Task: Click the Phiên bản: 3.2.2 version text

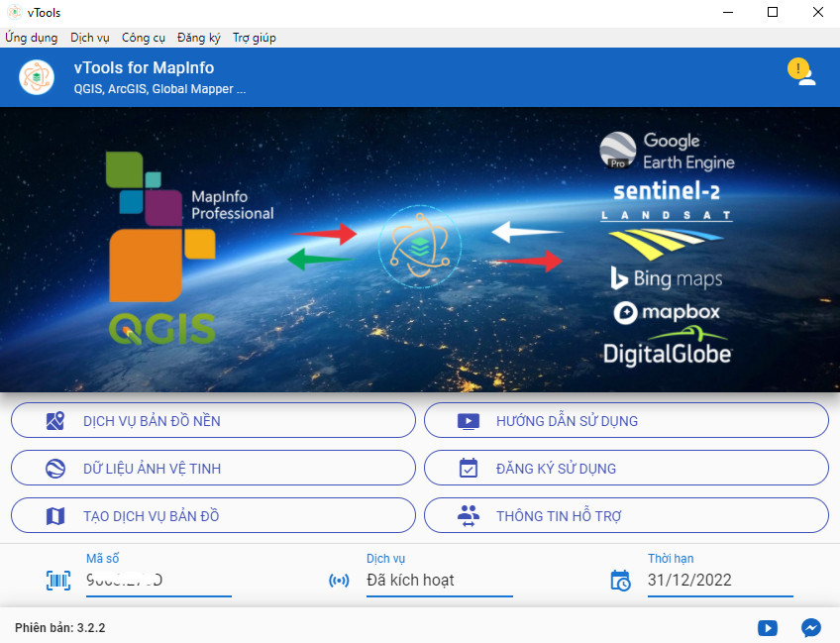Action: point(60,628)
